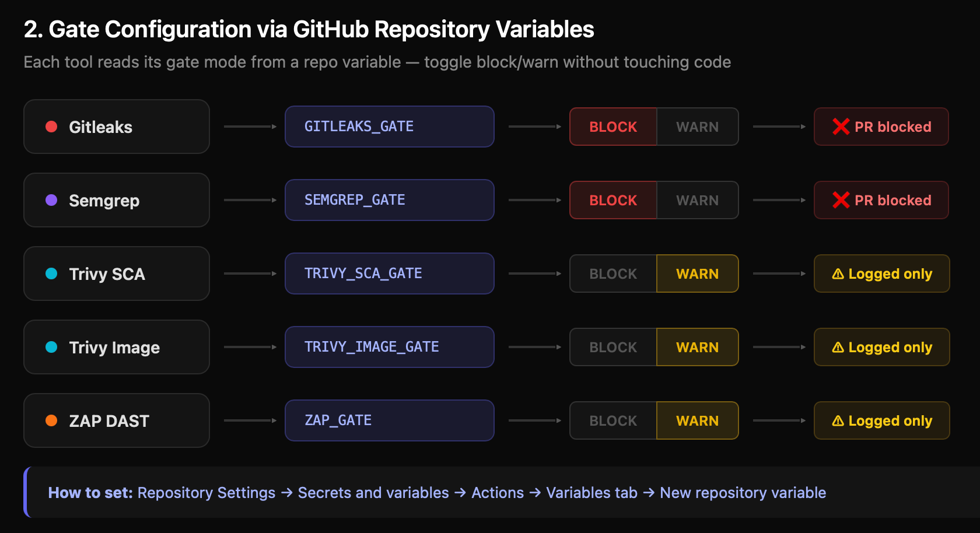Click the purple dot beside Semgrep
The image size is (980, 533).
click(51, 200)
